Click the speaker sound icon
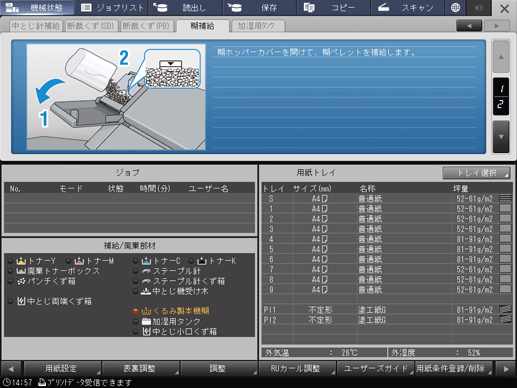The image size is (517, 388). [478, 7]
